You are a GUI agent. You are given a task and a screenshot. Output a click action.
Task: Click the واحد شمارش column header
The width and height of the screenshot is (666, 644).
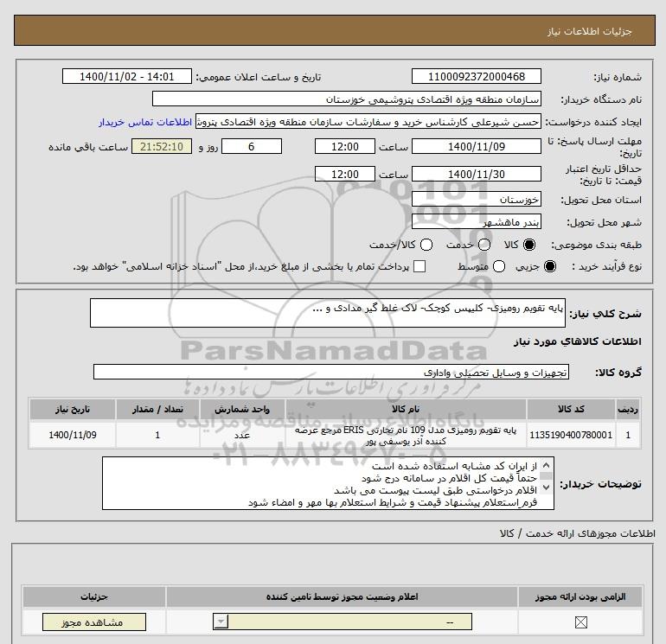pos(242,409)
